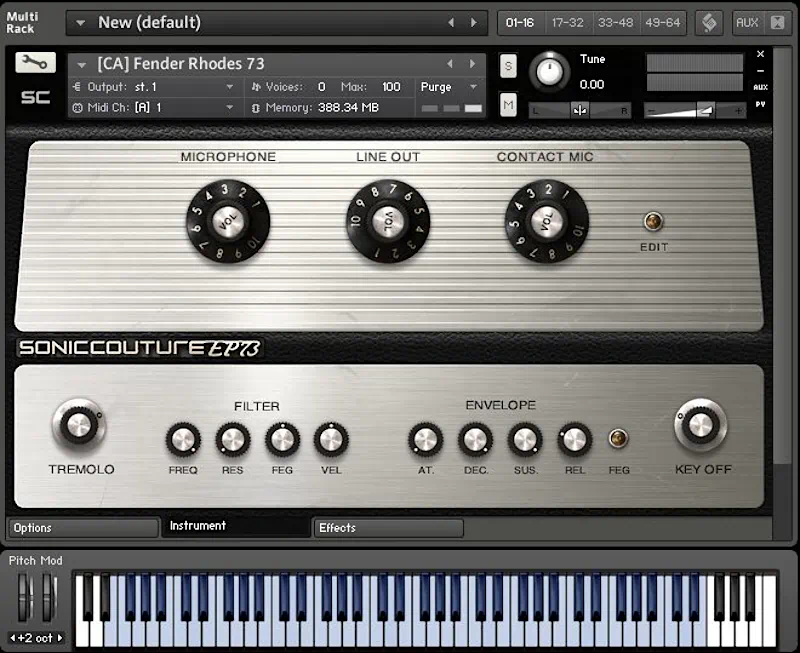Click the Line Out volume knob
This screenshot has height=653, width=800.
click(388, 221)
